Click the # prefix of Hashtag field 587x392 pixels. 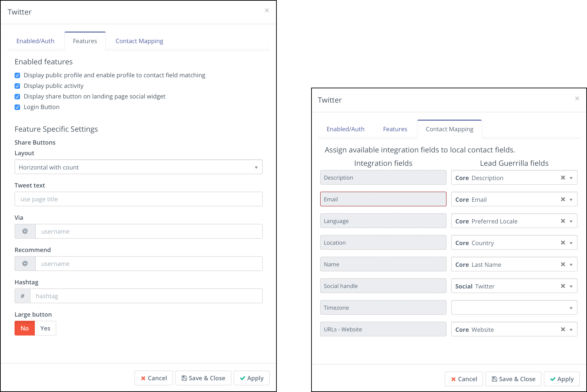[23, 296]
